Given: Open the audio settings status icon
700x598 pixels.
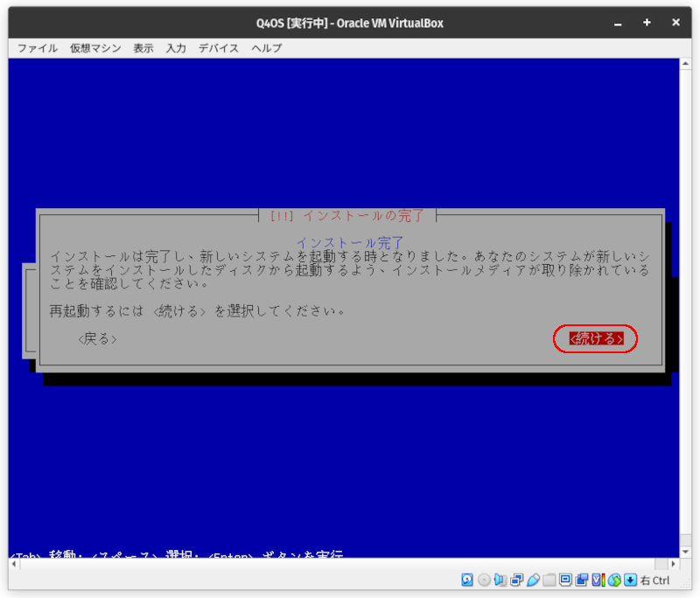Looking at the screenshot, I should click(500, 580).
